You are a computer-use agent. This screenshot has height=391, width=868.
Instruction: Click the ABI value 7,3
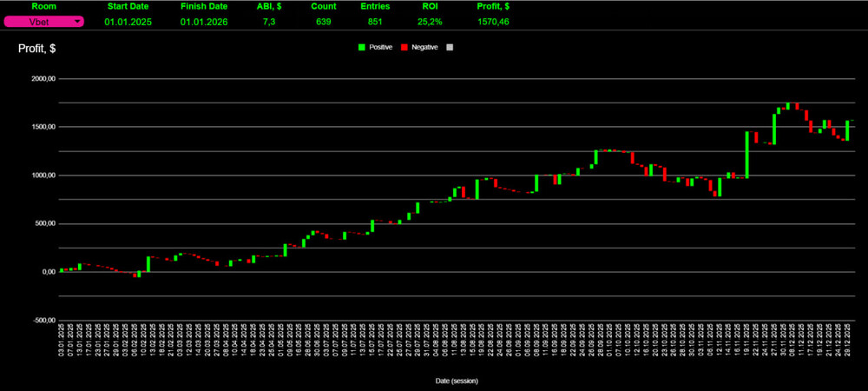(x=269, y=22)
